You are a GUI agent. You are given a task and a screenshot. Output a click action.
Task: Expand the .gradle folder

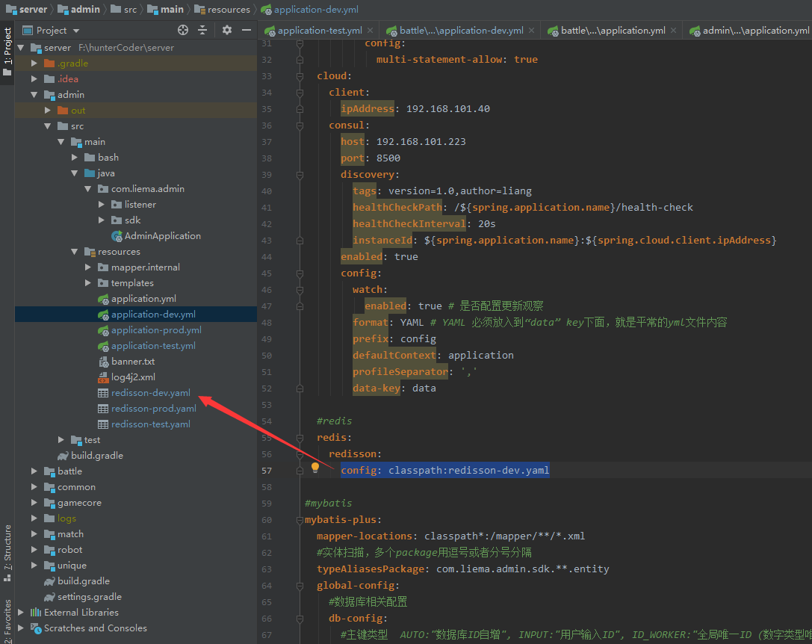[x=34, y=64]
